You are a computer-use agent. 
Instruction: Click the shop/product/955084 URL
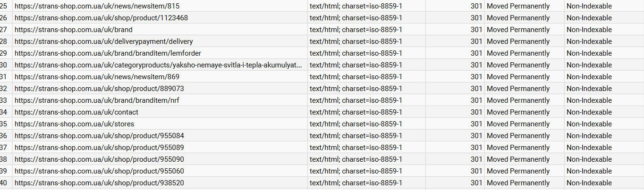(99, 136)
